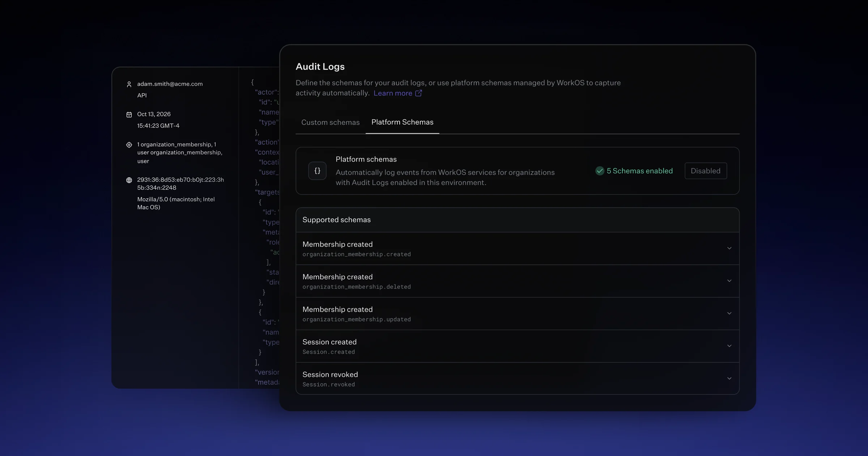Click the Session.created event code text

pyautogui.click(x=328, y=352)
